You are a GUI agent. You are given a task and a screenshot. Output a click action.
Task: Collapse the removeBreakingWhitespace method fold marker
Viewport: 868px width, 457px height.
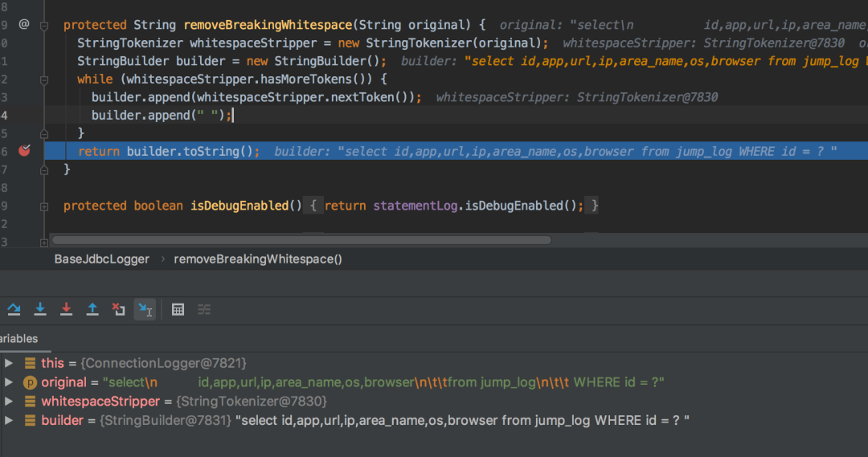tap(44, 26)
